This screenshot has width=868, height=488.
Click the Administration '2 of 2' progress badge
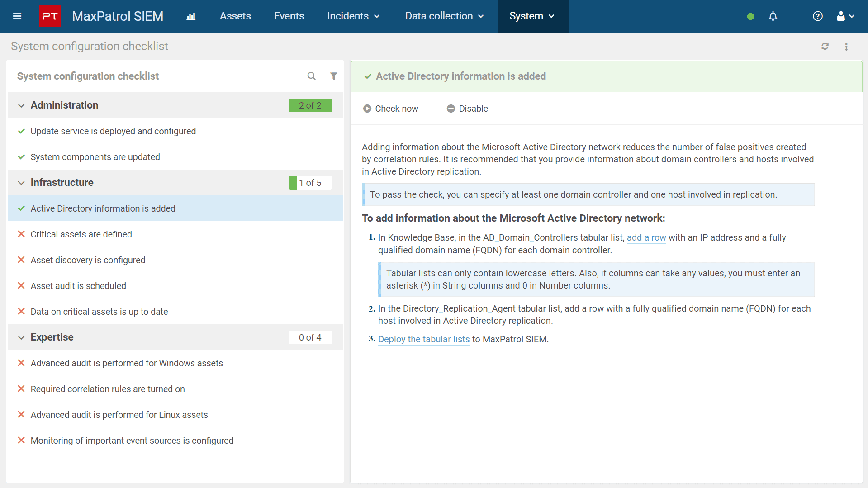(x=310, y=105)
